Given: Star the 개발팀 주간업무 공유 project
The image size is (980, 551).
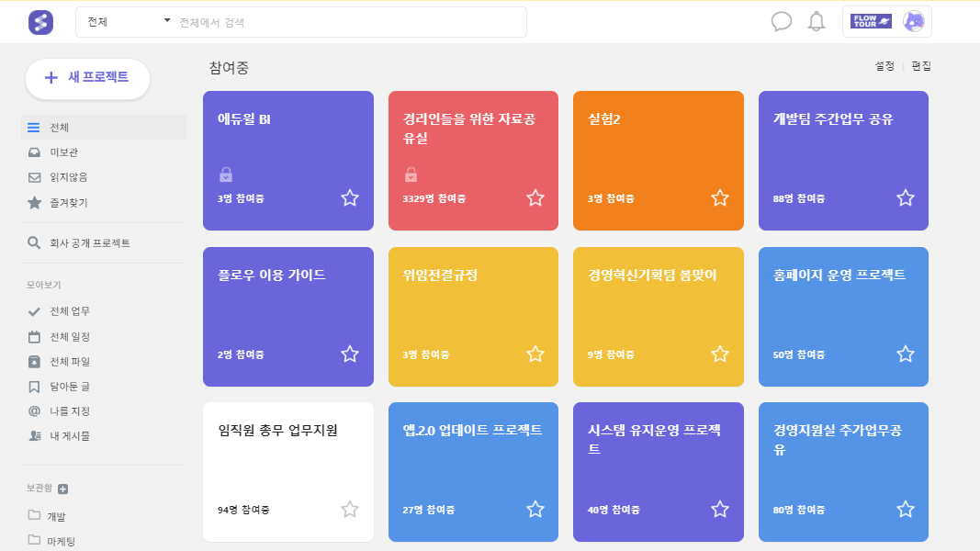Looking at the screenshot, I should point(906,197).
